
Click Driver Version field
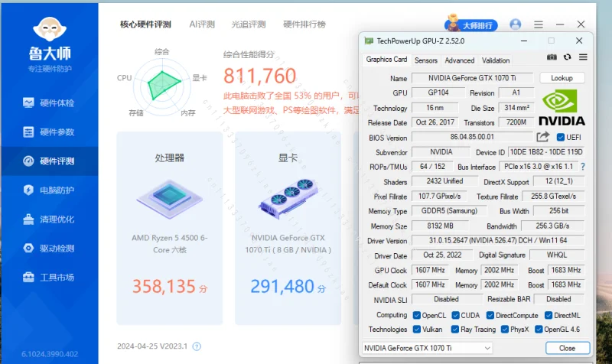[498, 240]
